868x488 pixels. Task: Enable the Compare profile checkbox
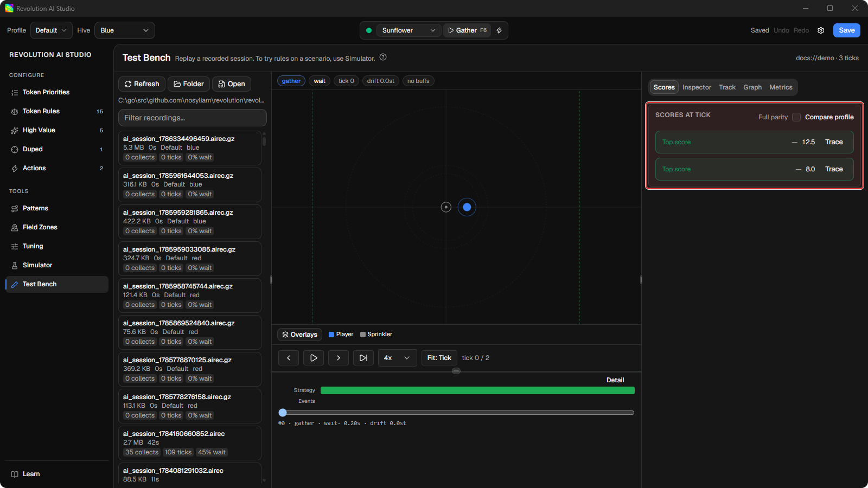point(796,117)
